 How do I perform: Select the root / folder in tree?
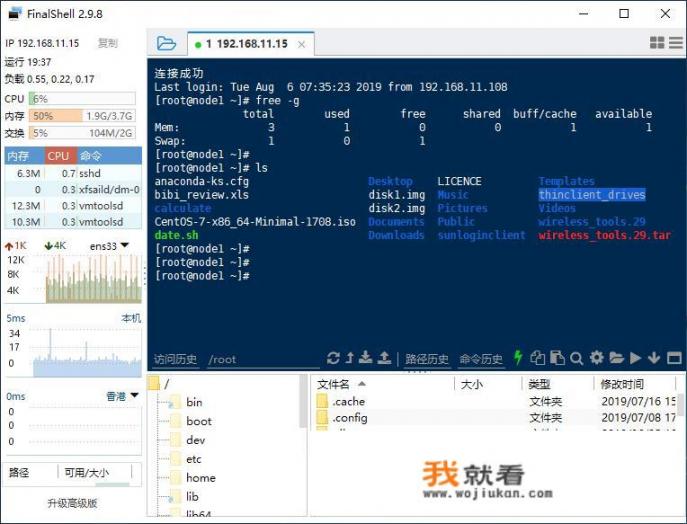point(159,384)
